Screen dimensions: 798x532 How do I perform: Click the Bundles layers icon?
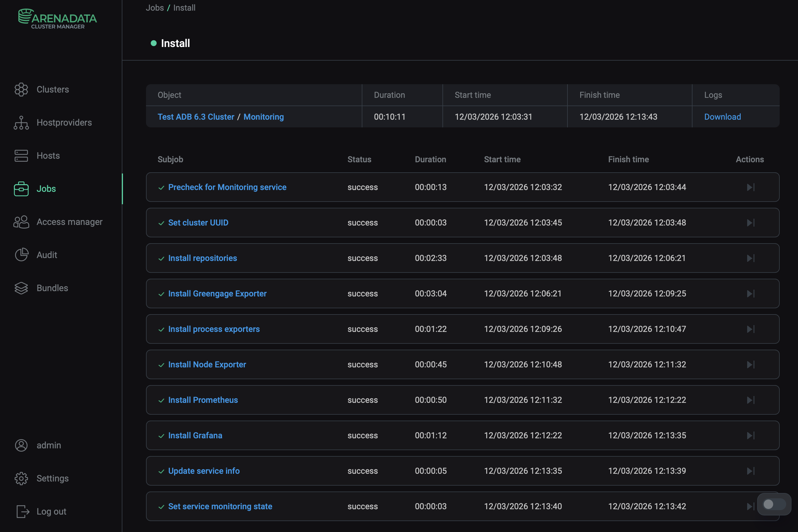pos(21,288)
